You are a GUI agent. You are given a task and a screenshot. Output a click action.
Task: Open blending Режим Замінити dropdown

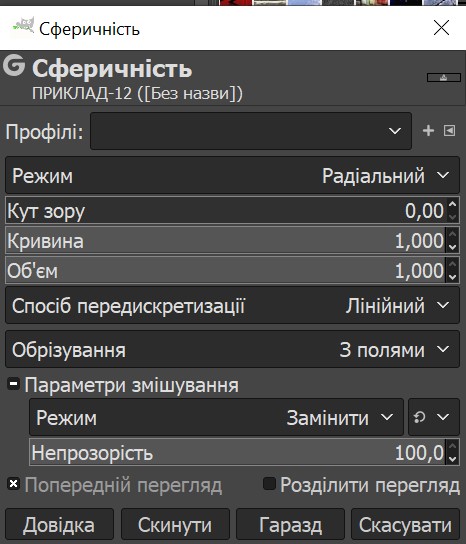[x=217, y=417]
